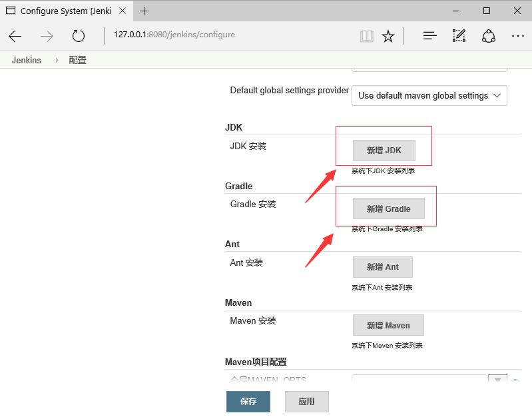The width and height of the screenshot is (532, 419).
Task: Click the 新增 Gradle button
Action: point(389,209)
